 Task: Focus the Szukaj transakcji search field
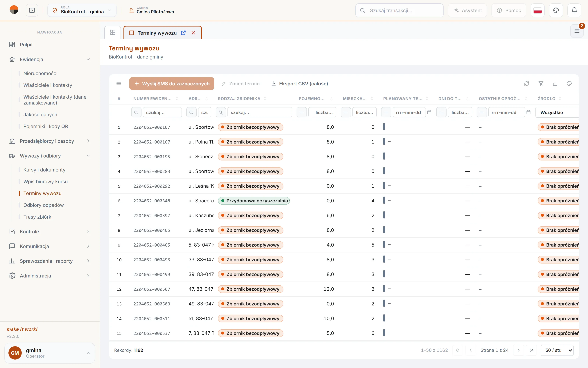point(399,10)
